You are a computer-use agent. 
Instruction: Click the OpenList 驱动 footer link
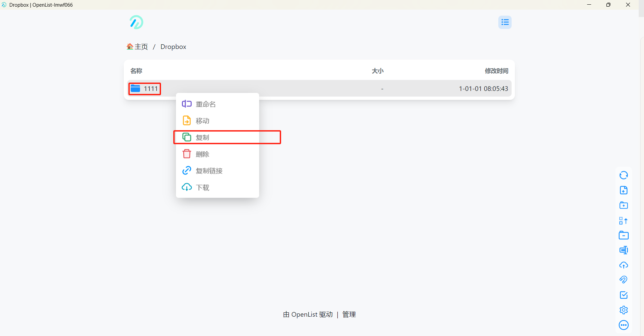click(308, 314)
